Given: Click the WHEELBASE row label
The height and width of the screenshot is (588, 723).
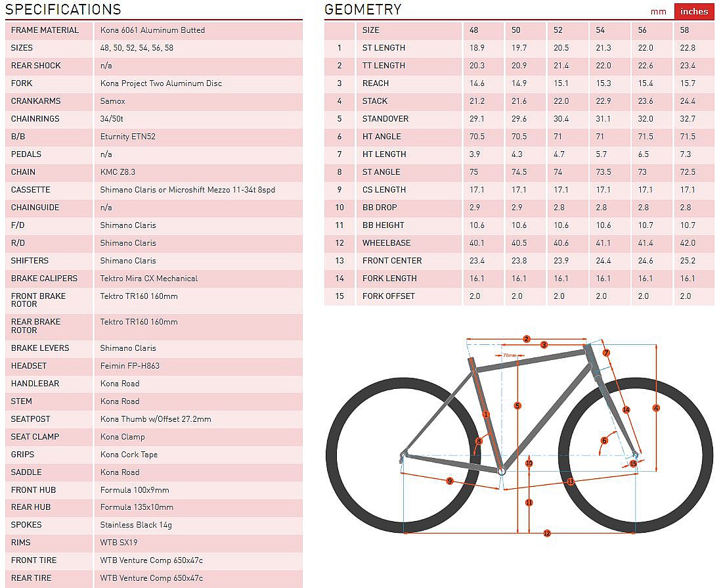Looking at the screenshot, I should tap(386, 243).
